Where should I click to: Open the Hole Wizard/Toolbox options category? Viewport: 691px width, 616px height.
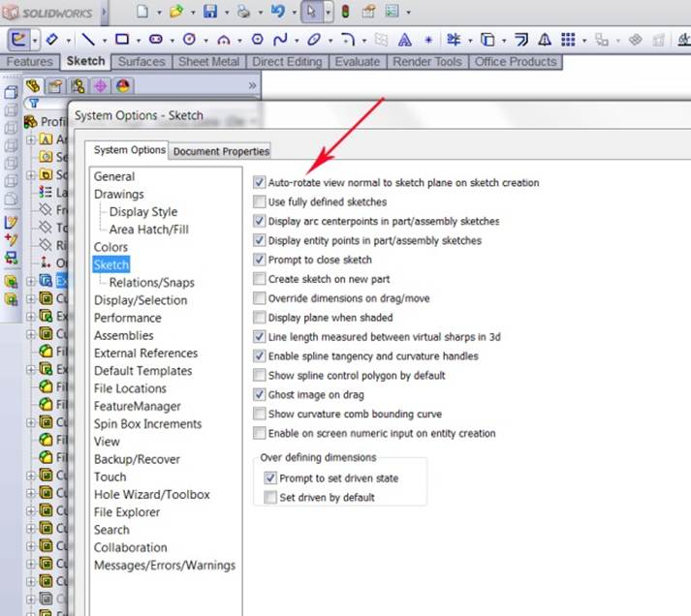pos(151,494)
